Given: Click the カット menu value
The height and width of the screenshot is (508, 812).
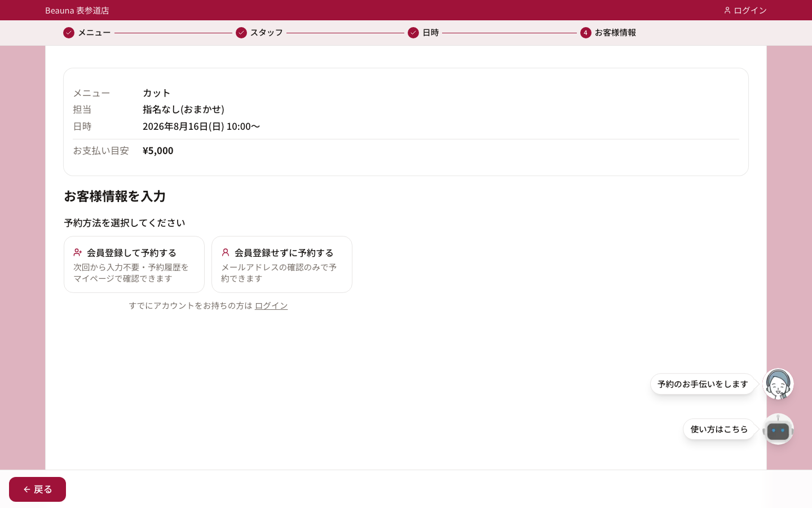Looking at the screenshot, I should click(x=156, y=93).
